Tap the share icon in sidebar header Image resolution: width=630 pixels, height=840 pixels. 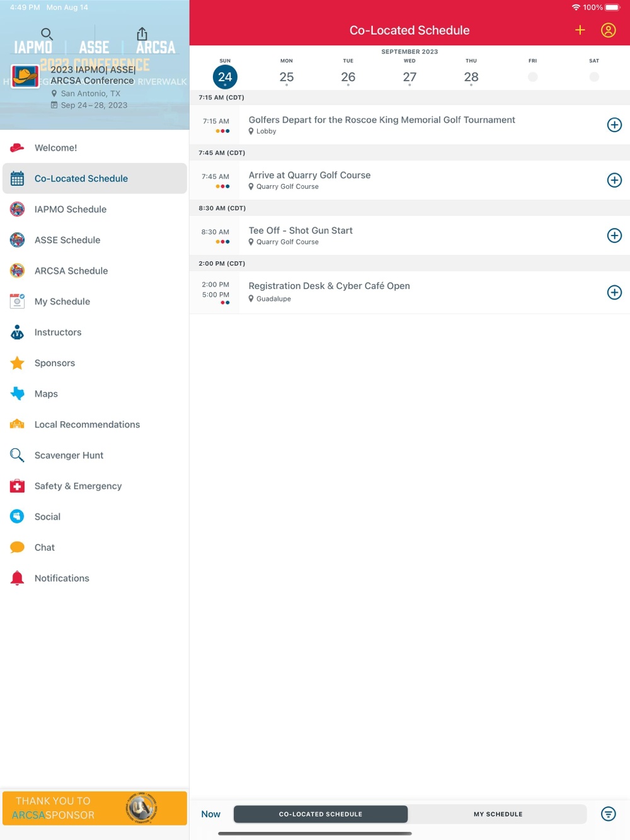142,33
